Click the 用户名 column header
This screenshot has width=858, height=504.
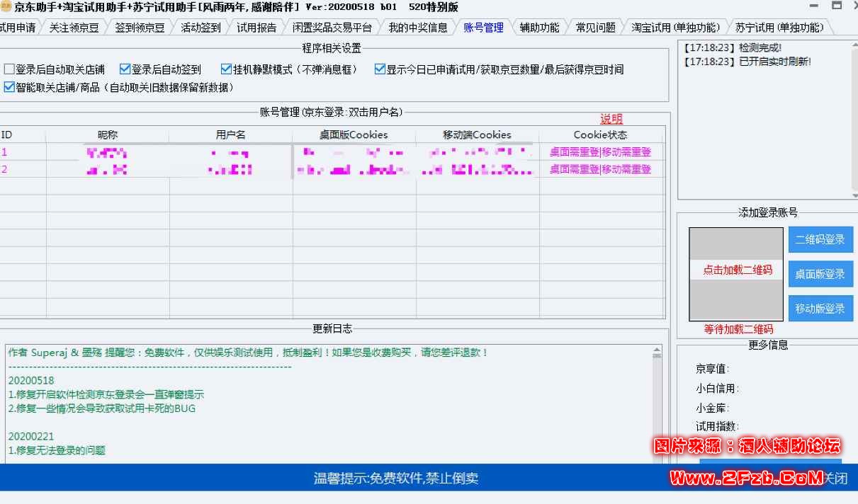coord(231,134)
